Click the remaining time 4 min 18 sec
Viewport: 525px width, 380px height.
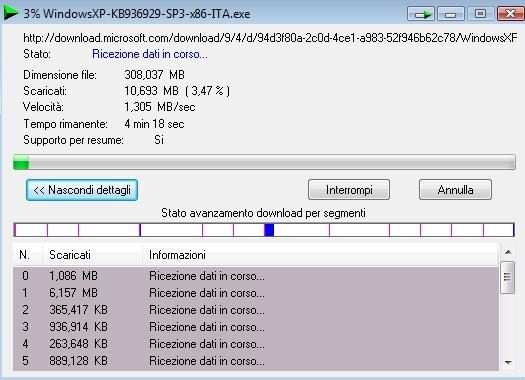154,124
